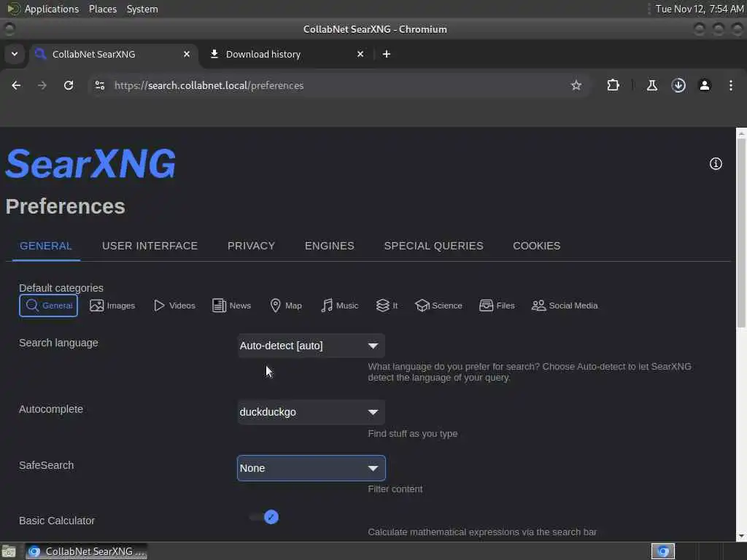This screenshot has height=560, width=747.
Task: Open the Engines preferences tab
Action: coord(329,246)
